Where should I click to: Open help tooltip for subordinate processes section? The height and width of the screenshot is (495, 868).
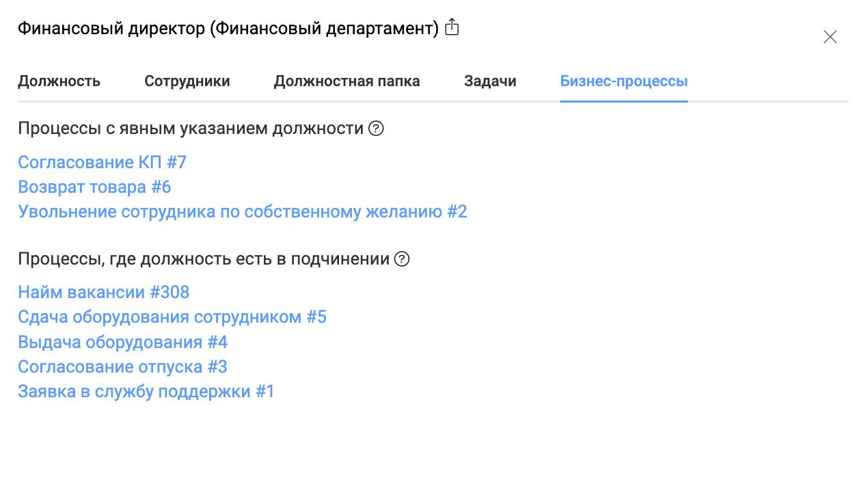403,258
